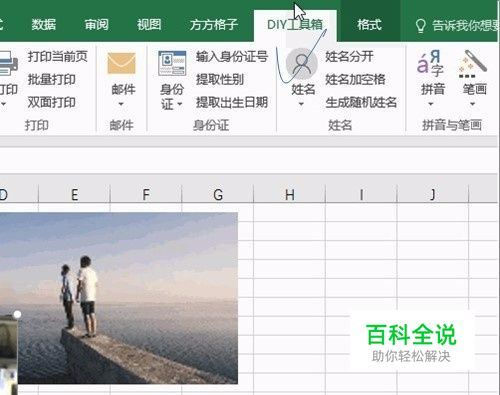
Task: Click the ID card 身份证 icon
Action: (172, 63)
